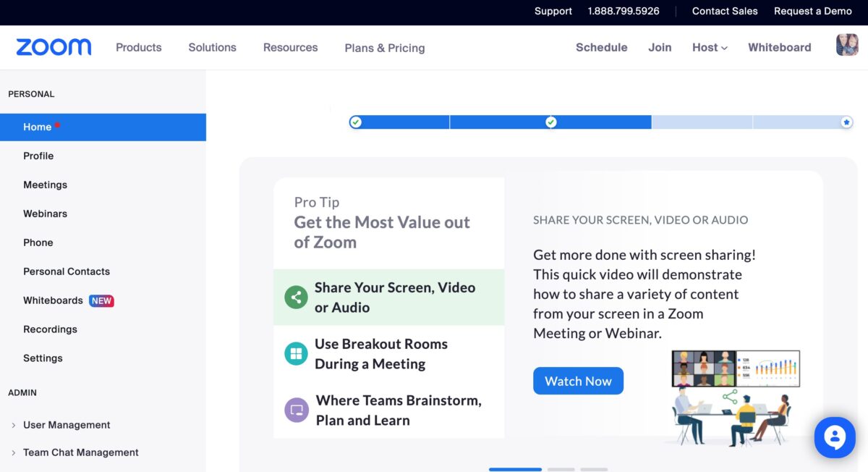Expand the Host dropdown menu
The image size is (868, 472).
coord(709,48)
